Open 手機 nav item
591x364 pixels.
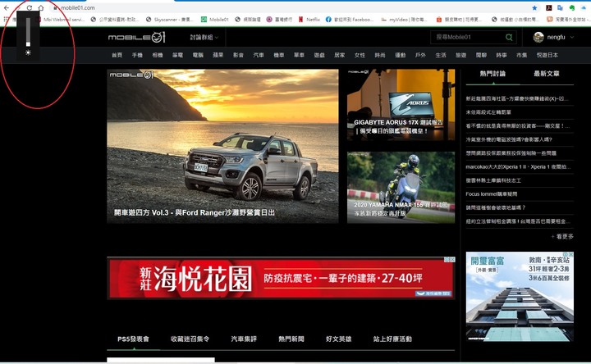coord(137,55)
